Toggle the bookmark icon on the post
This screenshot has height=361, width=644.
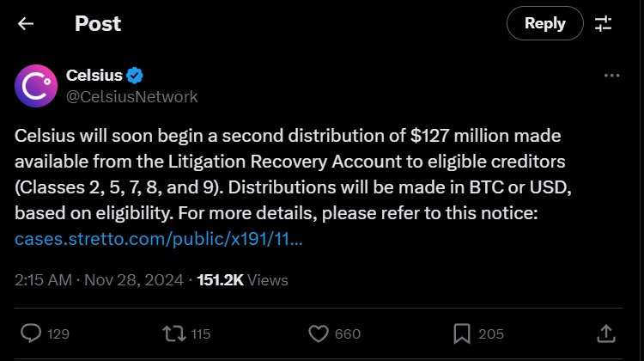[461, 333]
